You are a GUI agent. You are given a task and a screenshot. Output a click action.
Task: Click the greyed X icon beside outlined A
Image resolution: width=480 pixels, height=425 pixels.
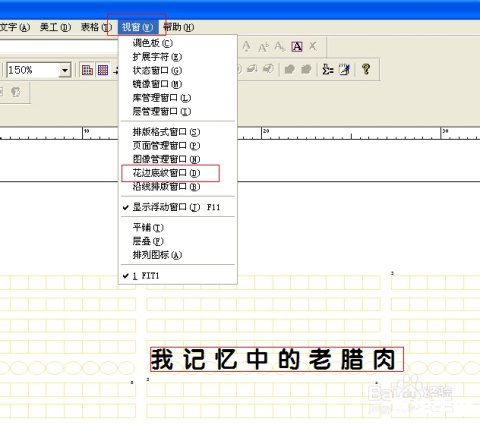313,46
